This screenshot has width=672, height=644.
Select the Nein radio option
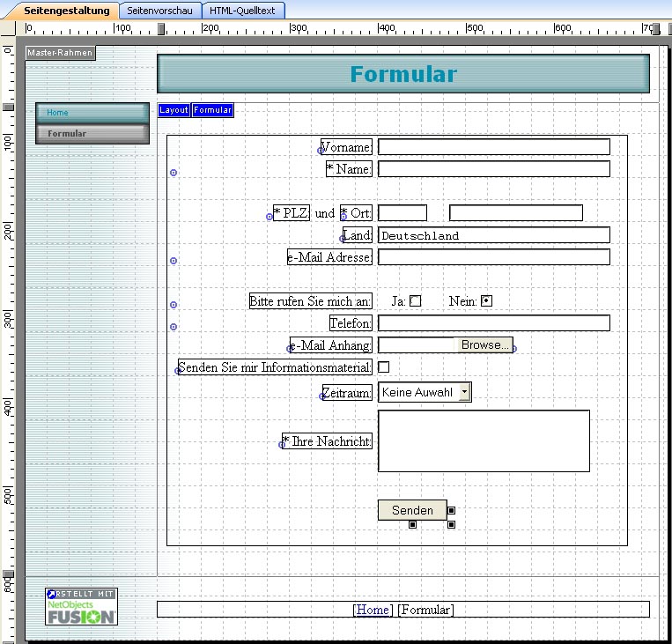pyautogui.click(x=486, y=301)
